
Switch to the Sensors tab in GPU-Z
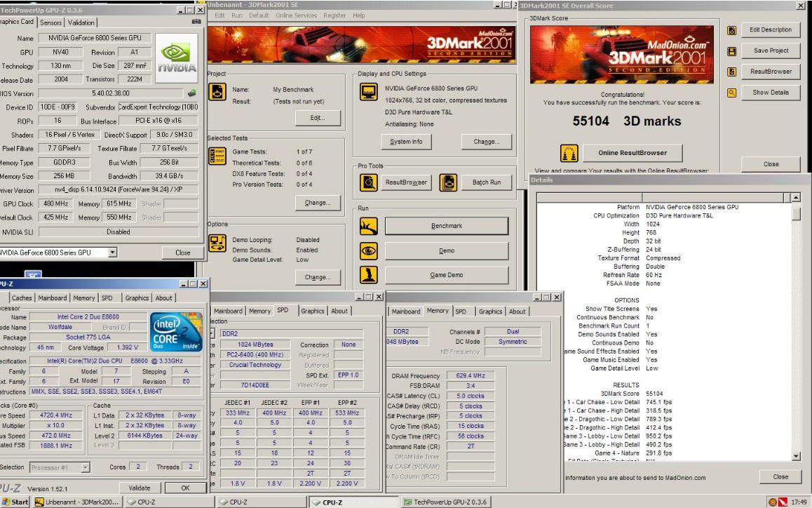[50, 22]
